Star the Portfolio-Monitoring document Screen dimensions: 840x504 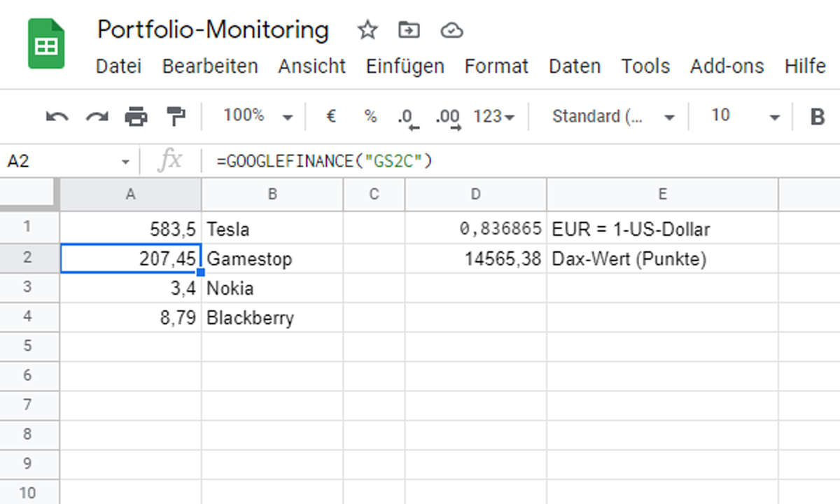pos(367,30)
